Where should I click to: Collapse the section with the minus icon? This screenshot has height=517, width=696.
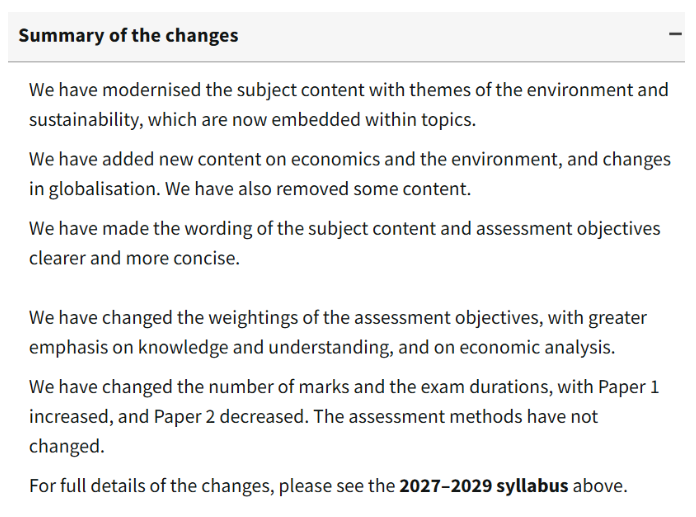[675, 34]
